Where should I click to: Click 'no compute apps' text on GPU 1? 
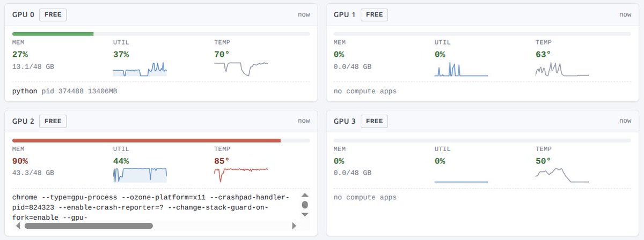(x=365, y=91)
